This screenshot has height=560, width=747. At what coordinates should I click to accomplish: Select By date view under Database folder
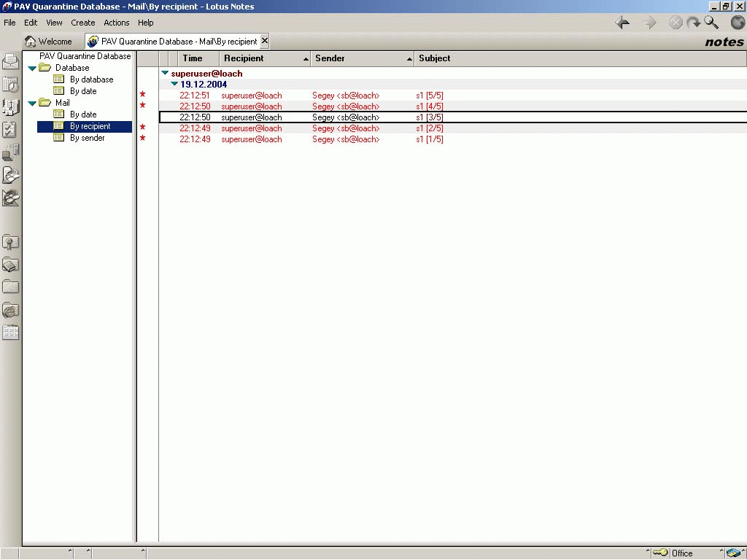pos(83,91)
